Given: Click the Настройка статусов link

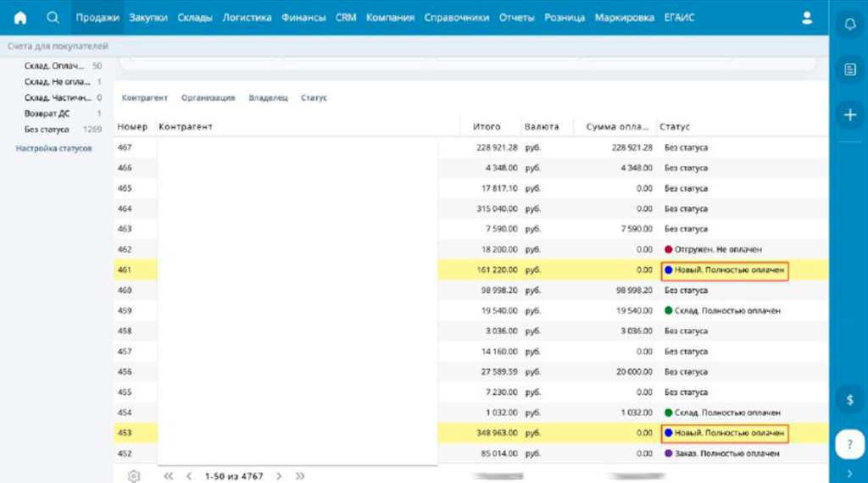Looking at the screenshot, I should point(54,149).
